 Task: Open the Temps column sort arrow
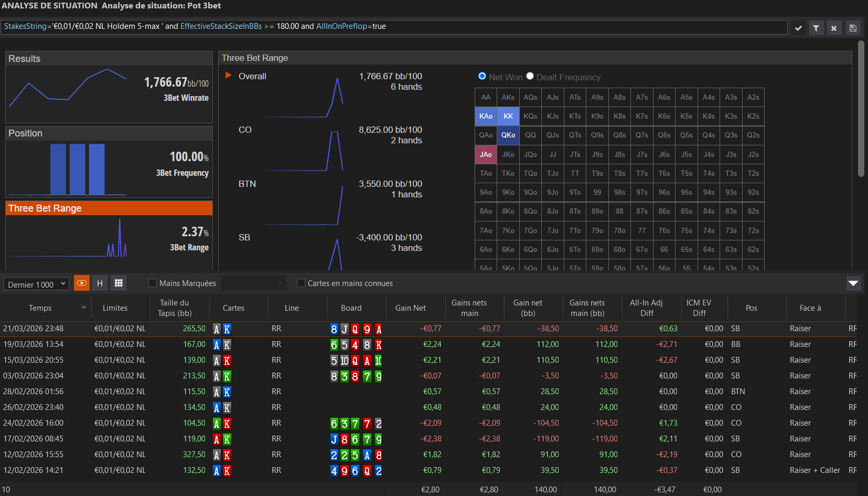83,308
